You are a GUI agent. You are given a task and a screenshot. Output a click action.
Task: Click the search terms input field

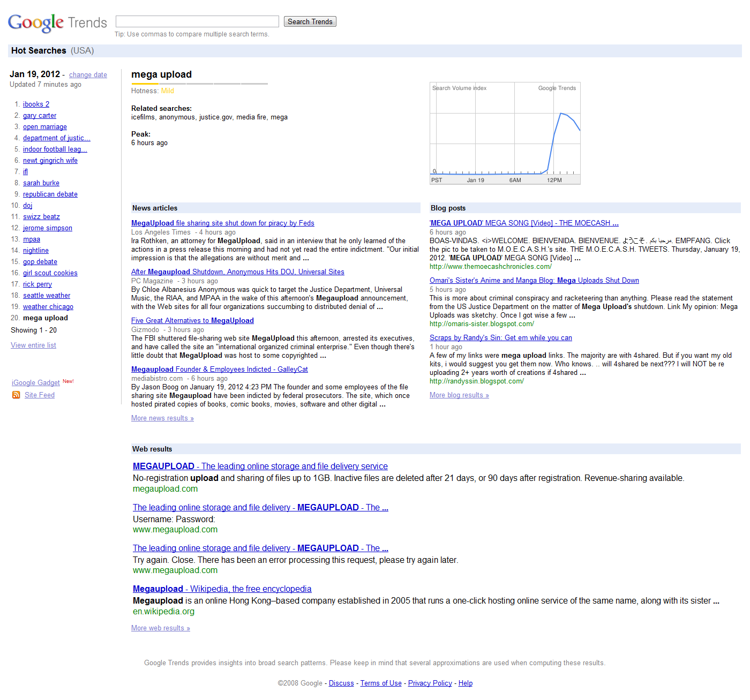(x=197, y=21)
